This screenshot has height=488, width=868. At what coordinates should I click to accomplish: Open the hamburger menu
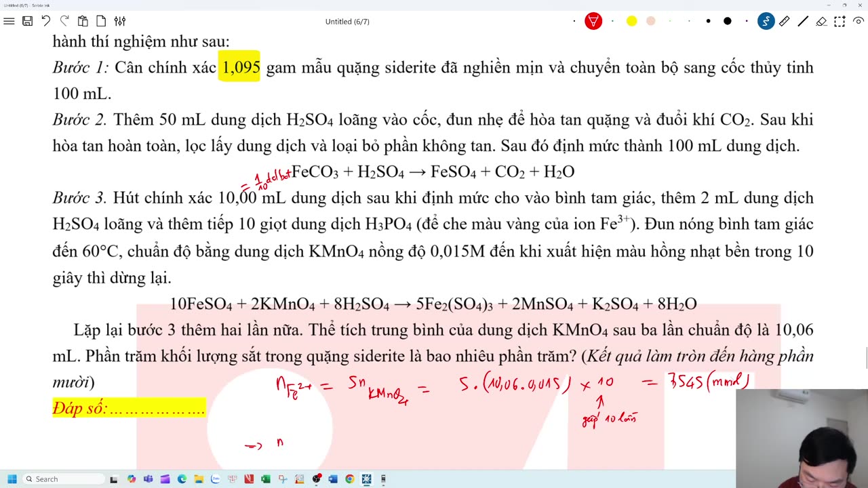9,21
